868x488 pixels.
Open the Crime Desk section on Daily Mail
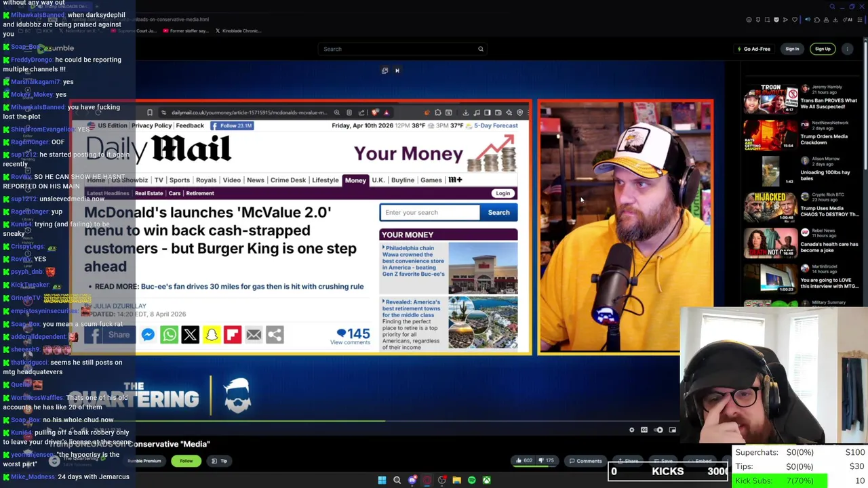288,180
